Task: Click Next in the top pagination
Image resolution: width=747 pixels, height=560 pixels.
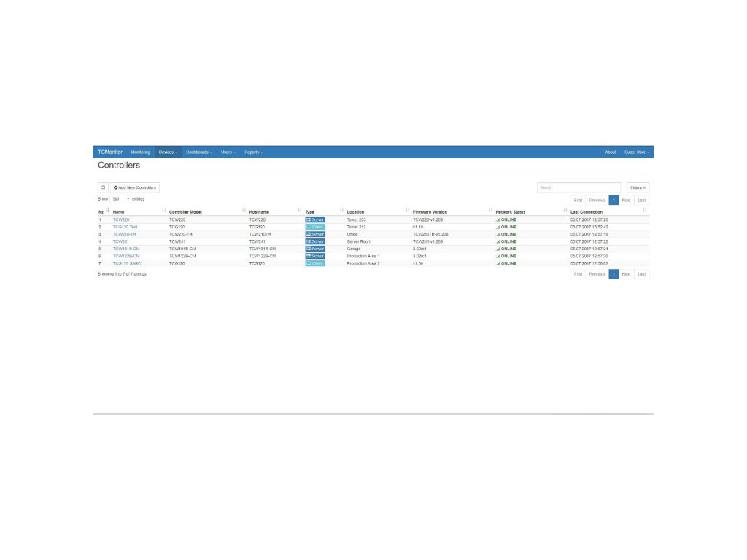Action: (x=626, y=200)
